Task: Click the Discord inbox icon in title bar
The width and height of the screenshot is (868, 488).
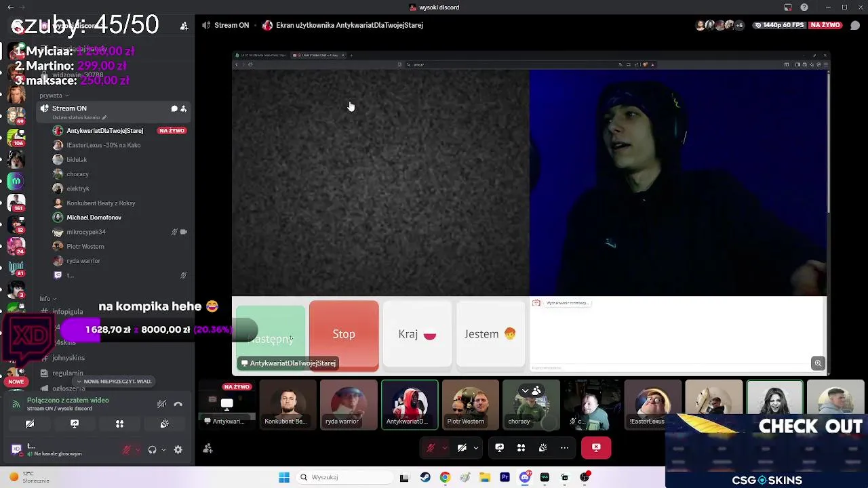Action: click(787, 7)
